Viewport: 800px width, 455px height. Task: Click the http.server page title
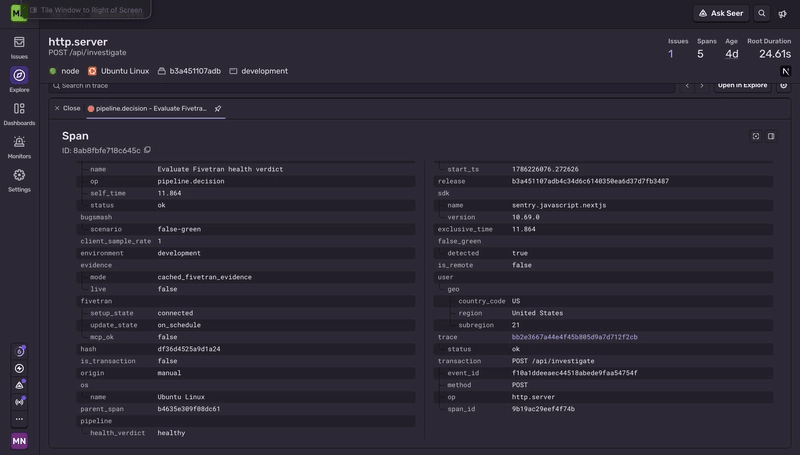[x=78, y=42]
